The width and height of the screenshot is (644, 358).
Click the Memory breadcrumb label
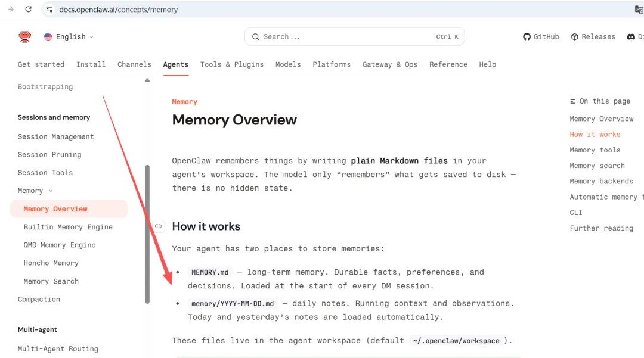[x=184, y=102]
